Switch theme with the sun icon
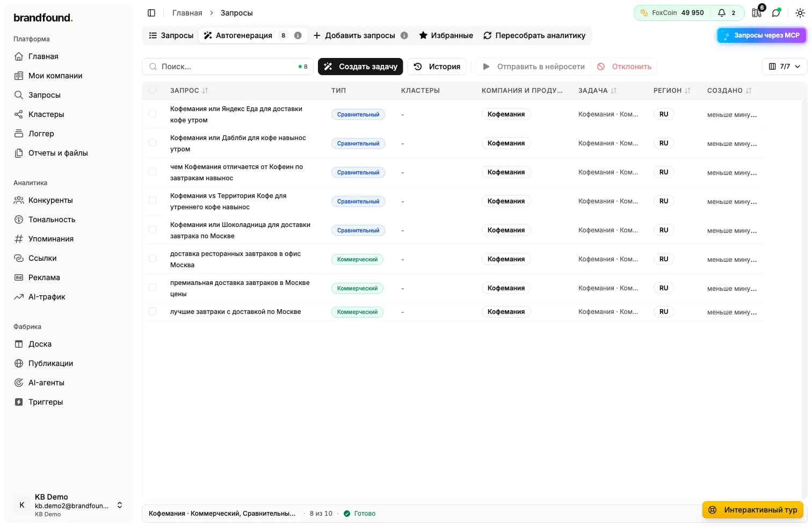 click(800, 13)
